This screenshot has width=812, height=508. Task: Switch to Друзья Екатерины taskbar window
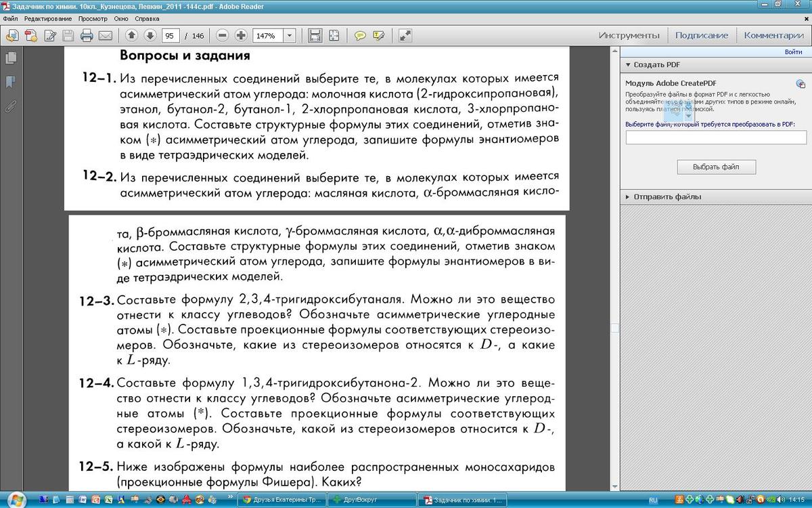(283, 501)
